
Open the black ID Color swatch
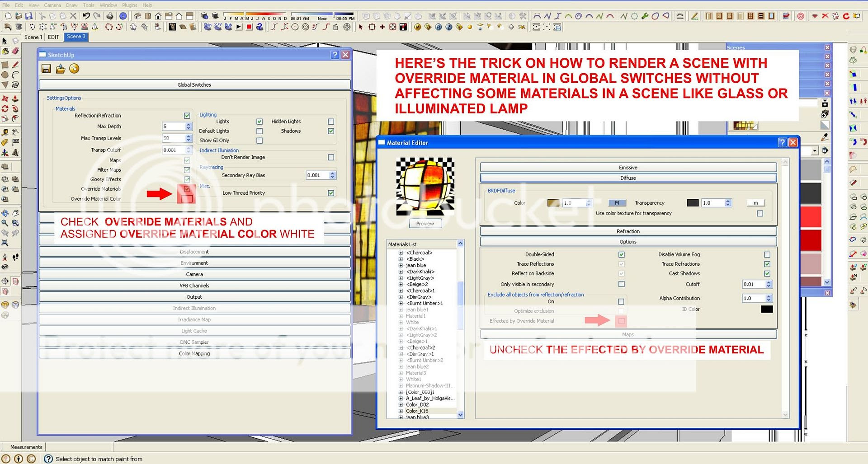click(767, 309)
